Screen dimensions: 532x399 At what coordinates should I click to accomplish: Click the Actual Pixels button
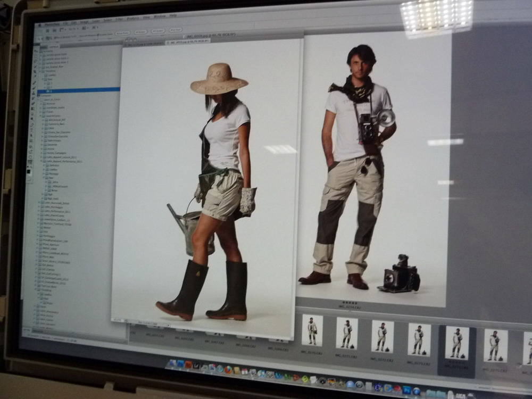pos(123,32)
